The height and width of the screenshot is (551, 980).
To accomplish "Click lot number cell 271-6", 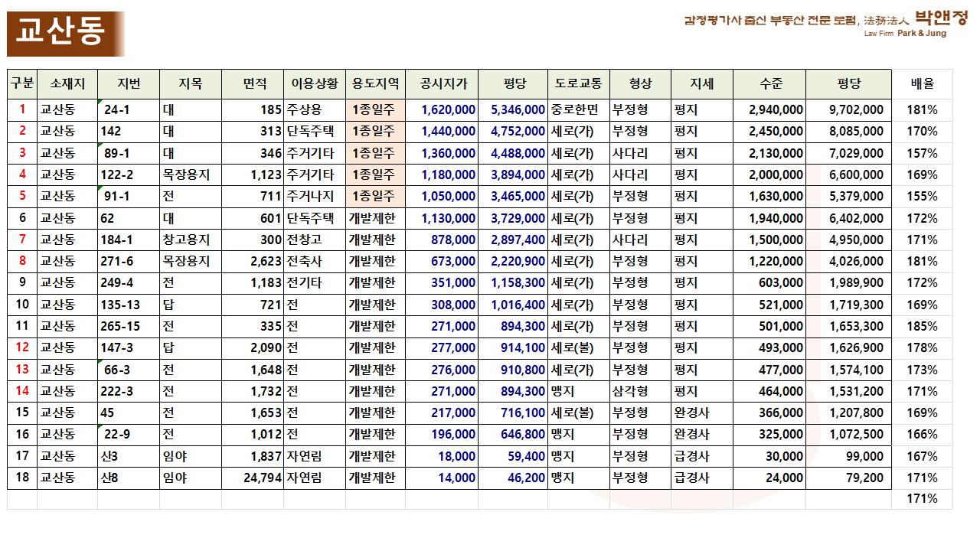I will click(x=129, y=261).
